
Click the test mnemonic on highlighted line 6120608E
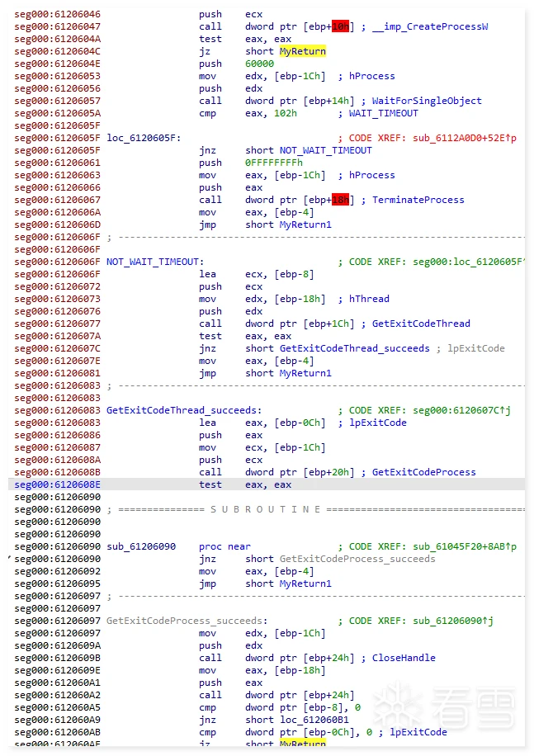[x=210, y=484]
